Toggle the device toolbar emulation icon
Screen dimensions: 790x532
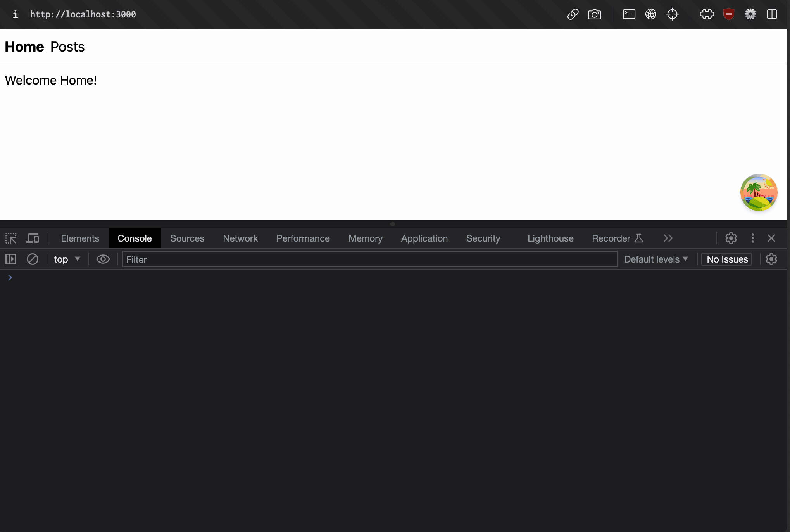(33, 238)
